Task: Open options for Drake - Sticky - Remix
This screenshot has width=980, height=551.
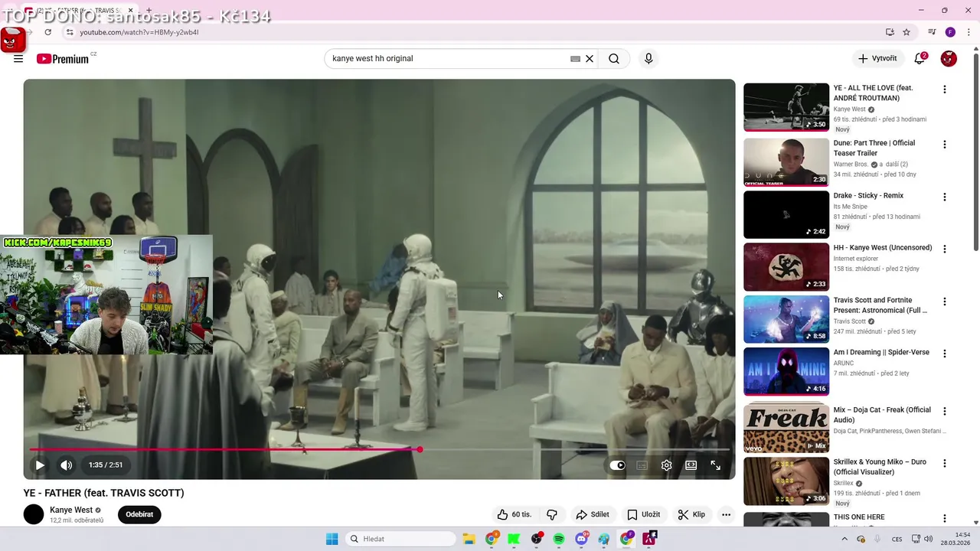Action: pos(945,197)
